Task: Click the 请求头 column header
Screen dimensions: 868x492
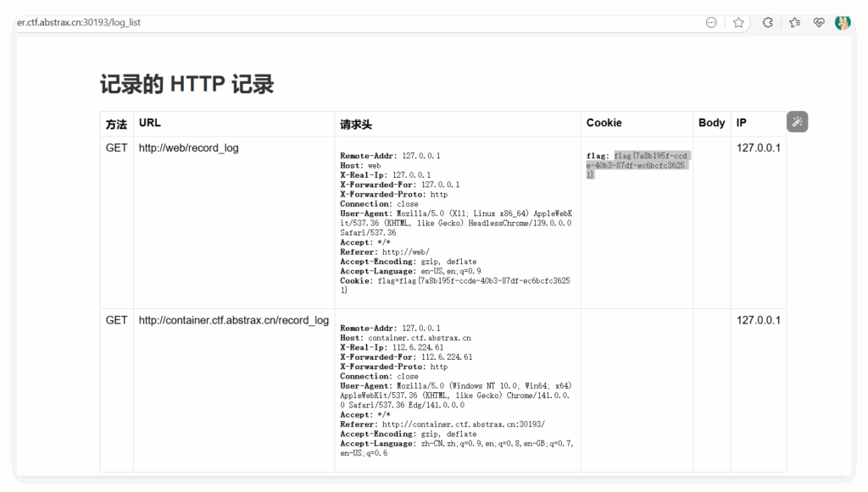Action: tap(356, 124)
